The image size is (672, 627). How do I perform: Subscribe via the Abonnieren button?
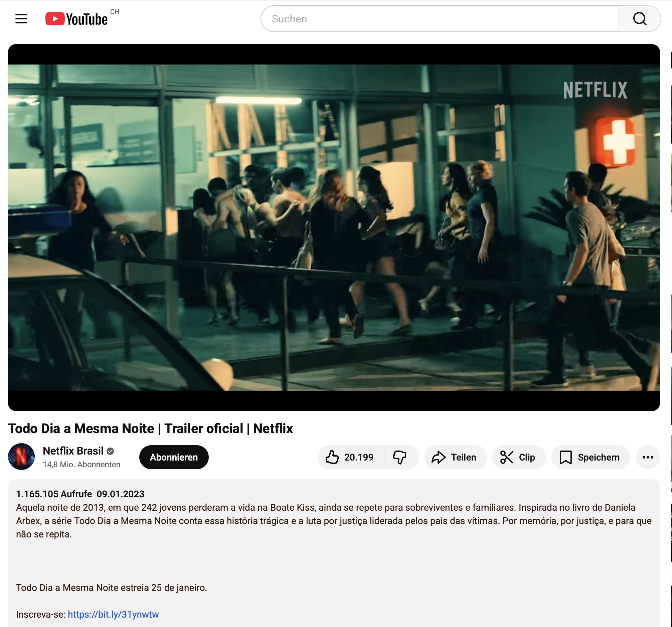(x=174, y=457)
